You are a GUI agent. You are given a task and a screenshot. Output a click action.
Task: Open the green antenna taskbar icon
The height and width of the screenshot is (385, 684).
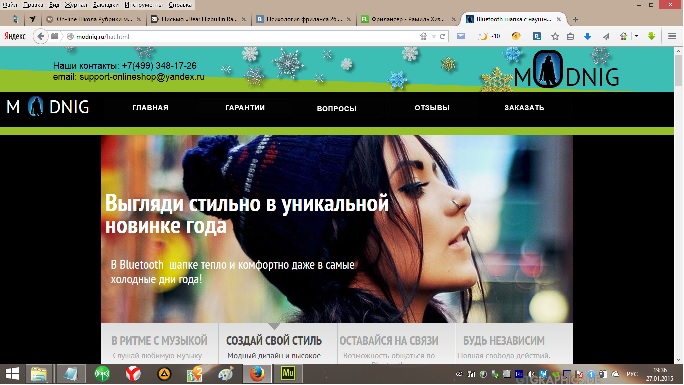tap(102, 374)
